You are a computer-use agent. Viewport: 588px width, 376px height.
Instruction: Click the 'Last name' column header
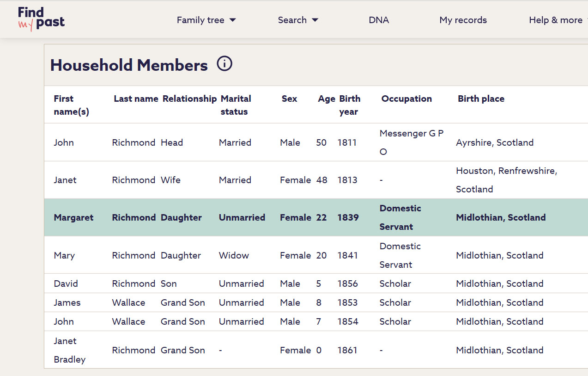pyautogui.click(x=136, y=99)
